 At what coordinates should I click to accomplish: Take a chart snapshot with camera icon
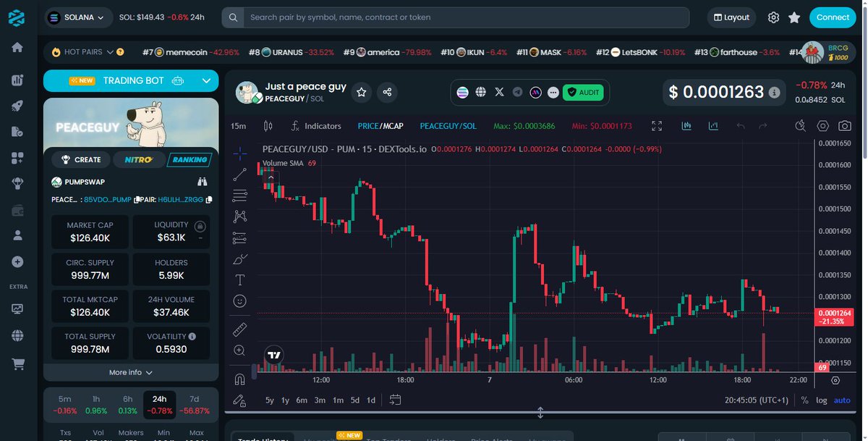(x=845, y=126)
